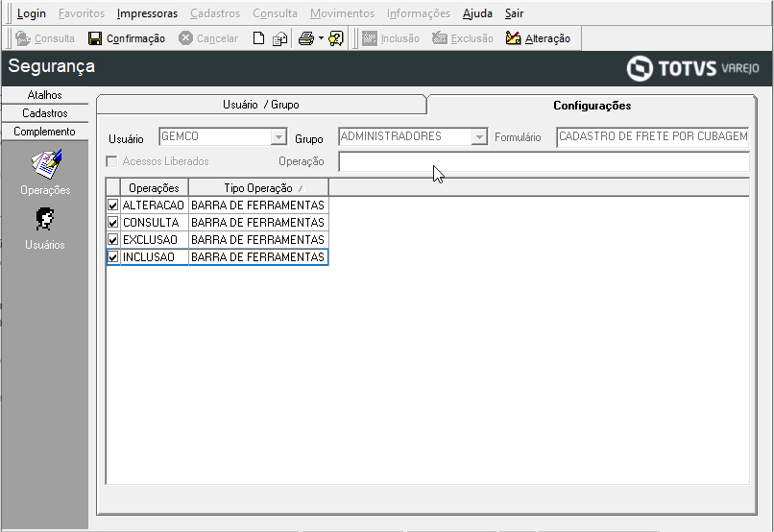Uncheck the INCLUSAO operation checkbox
Screen dimensions: 774x532
[113, 256]
